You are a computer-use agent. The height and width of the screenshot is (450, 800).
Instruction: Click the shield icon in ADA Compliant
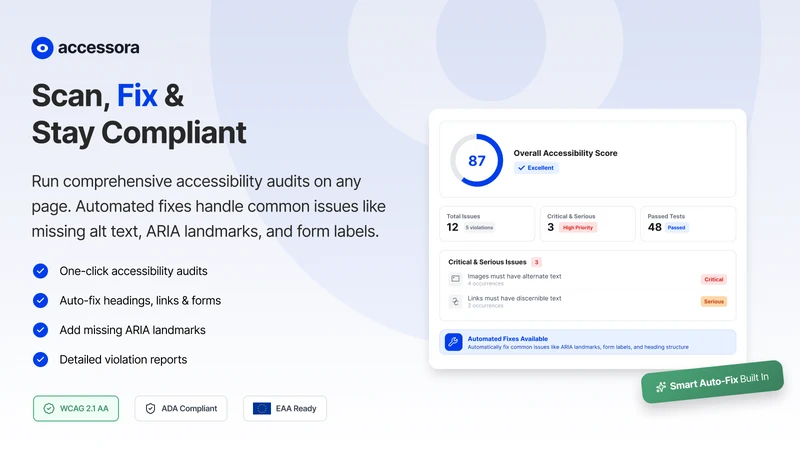150,408
